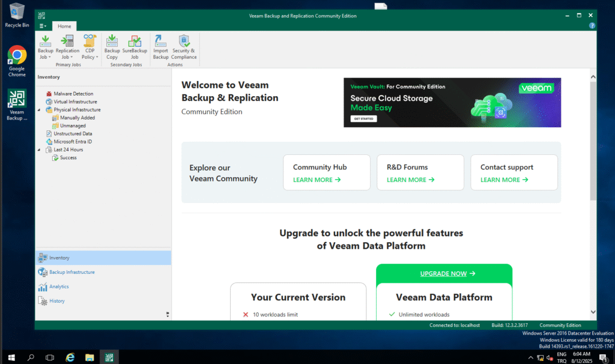Expand navigation pane options chevron
615x364 pixels.
tap(168, 314)
